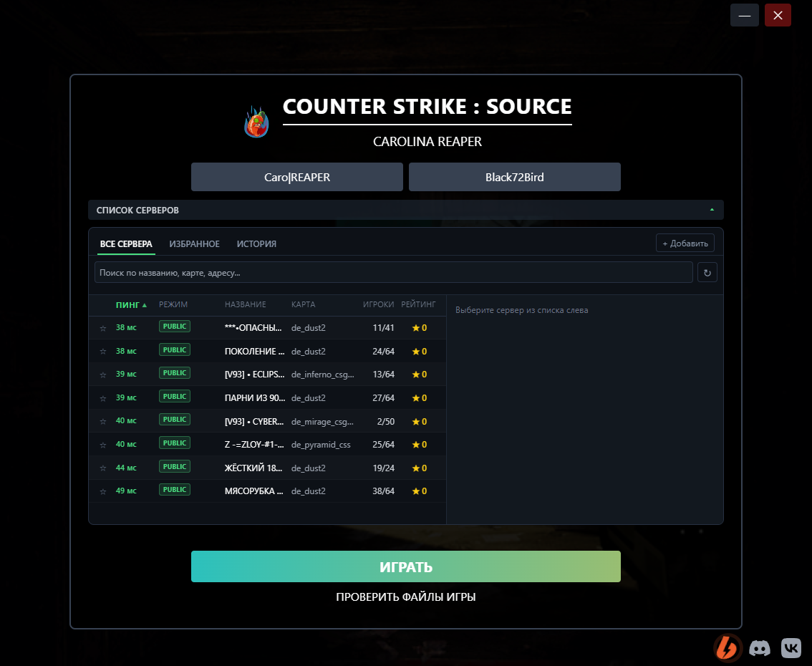
Task: Sort servers by ИГРОКИ column
Action: [x=379, y=304]
